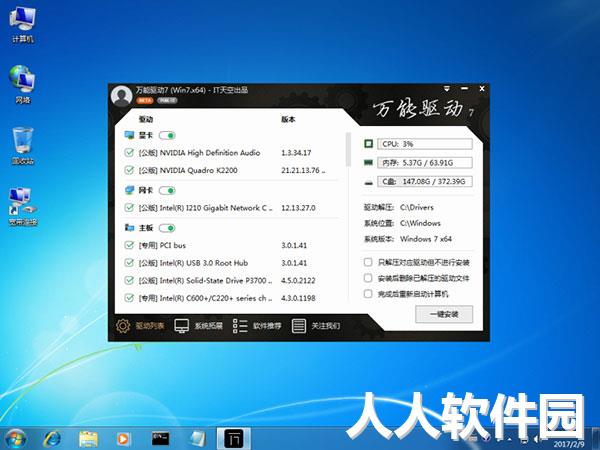Image resolution: width=600 pixels, height=450 pixels.
Task: Click the 内存 5.37G / 63.91G field
Action: click(x=425, y=163)
